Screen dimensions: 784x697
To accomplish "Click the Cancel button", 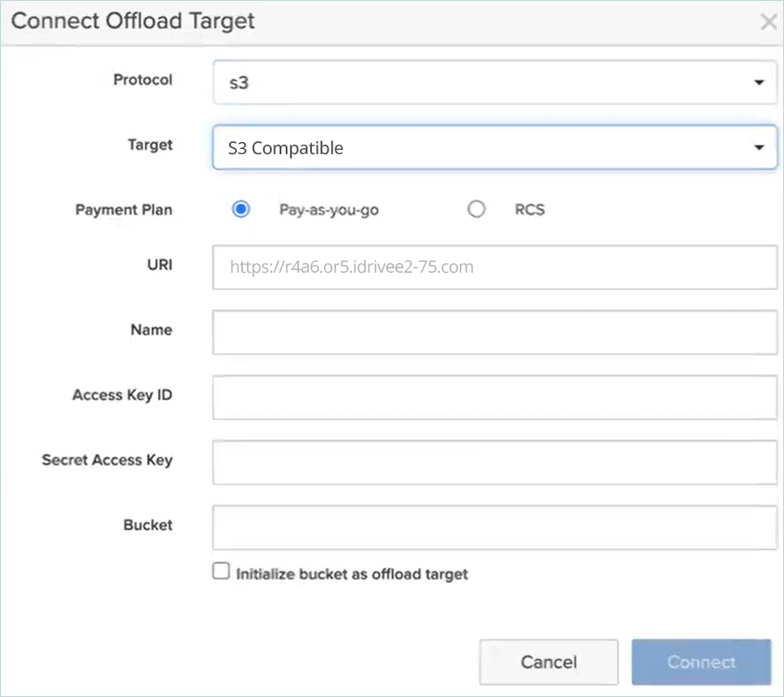I will pyautogui.click(x=549, y=662).
